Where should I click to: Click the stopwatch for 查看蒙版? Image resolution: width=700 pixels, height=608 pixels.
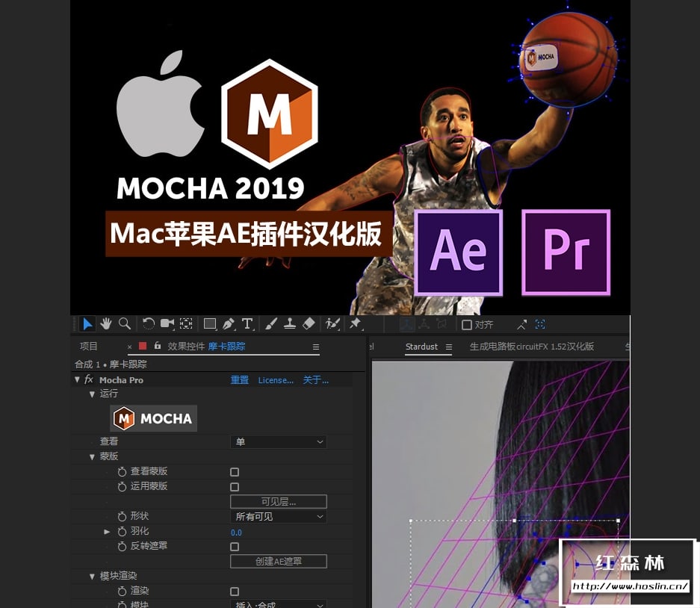122,471
